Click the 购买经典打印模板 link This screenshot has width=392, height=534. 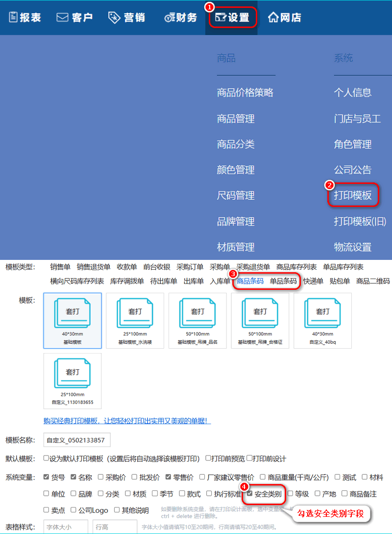pos(127,421)
